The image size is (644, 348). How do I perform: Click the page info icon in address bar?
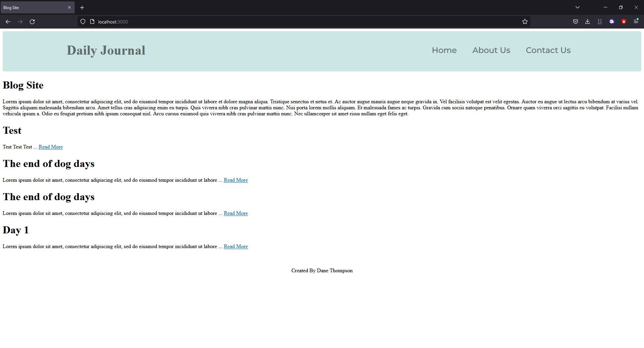(x=92, y=22)
